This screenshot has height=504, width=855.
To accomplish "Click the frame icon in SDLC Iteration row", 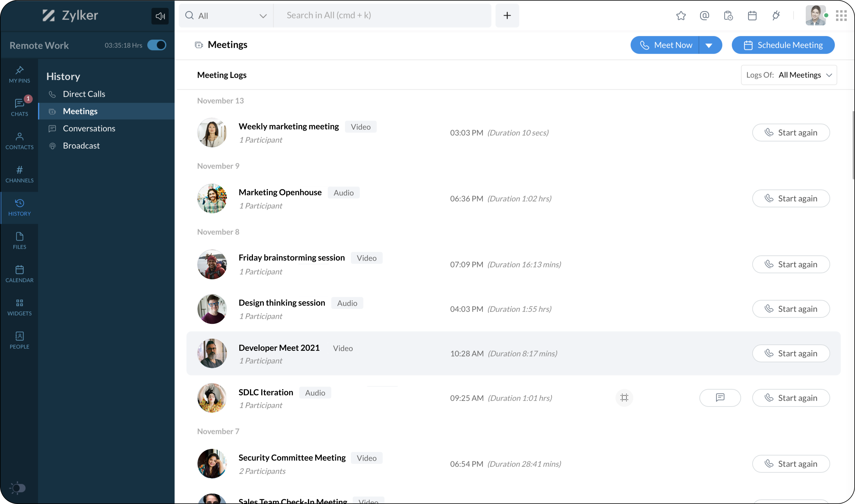I will click(624, 398).
